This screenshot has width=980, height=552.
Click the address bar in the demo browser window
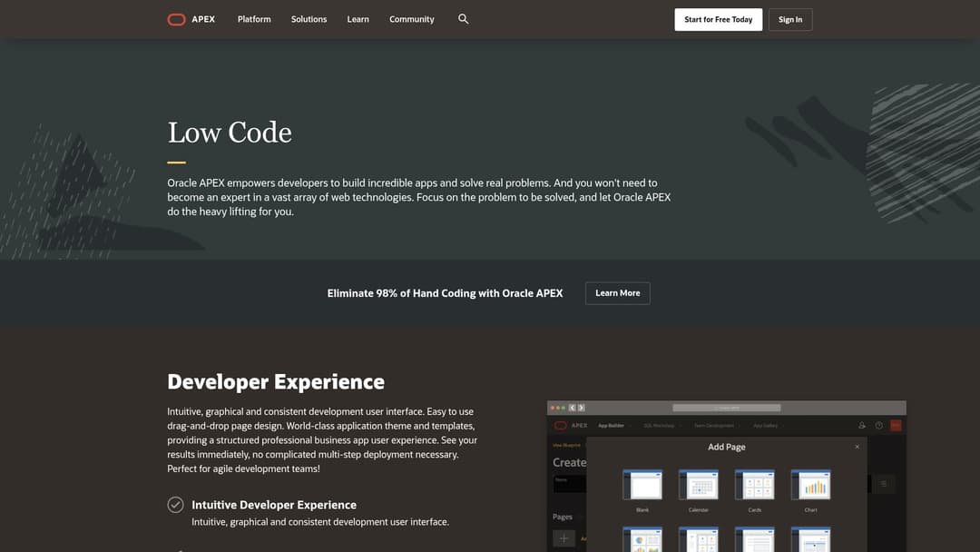coord(726,408)
